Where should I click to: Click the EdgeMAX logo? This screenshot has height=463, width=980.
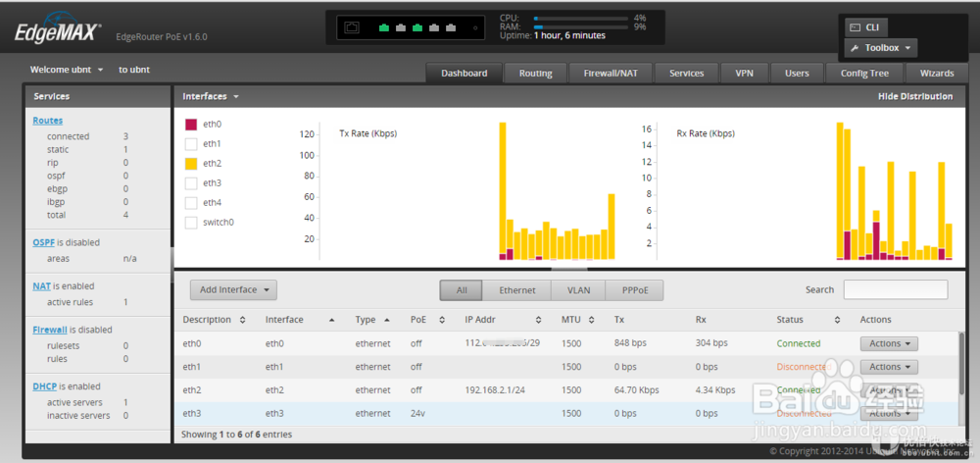click(56, 32)
